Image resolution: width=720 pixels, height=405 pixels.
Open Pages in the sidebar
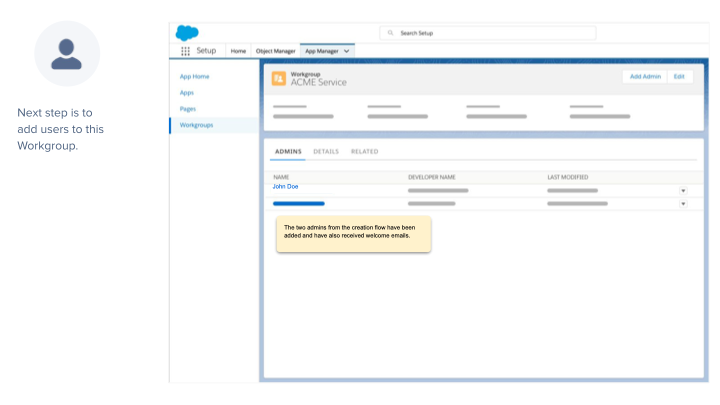pos(188,108)
